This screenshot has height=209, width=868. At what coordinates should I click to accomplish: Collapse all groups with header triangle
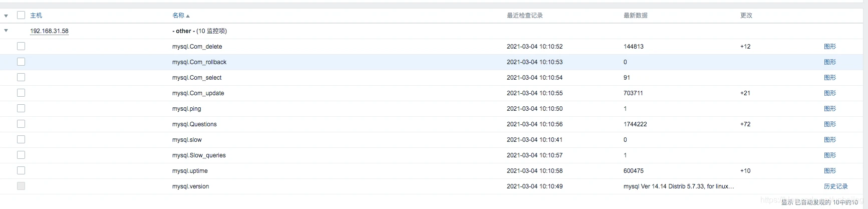pos(6,16)
